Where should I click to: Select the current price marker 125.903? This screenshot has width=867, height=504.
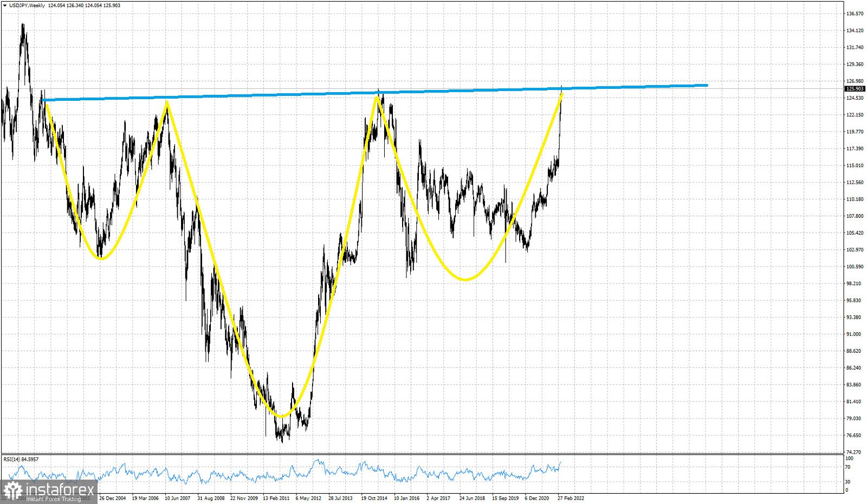[x=855, y=89]
